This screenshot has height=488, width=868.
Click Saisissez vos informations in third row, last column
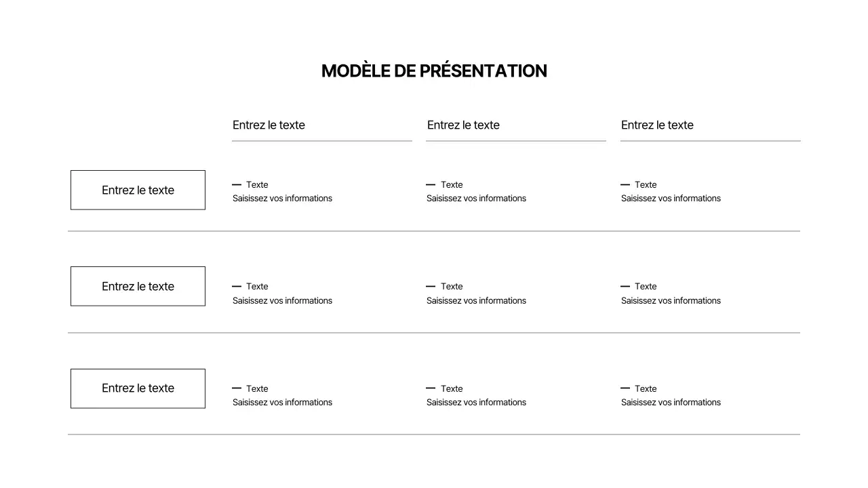tap(671, 403)
